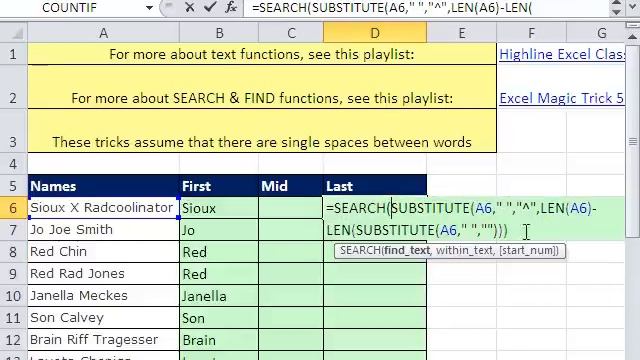Select column G header

[x=601, y=33]
